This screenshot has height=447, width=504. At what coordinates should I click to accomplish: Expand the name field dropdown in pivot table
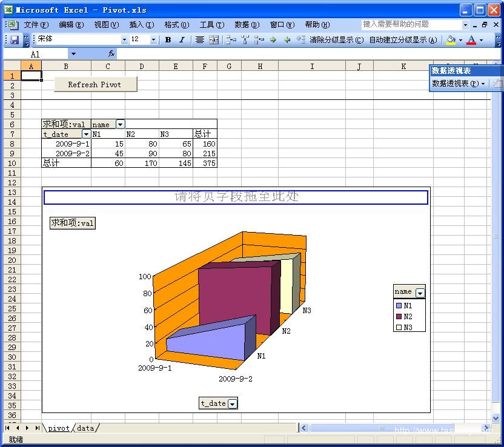pyautogui.click(x=120, y=125)
